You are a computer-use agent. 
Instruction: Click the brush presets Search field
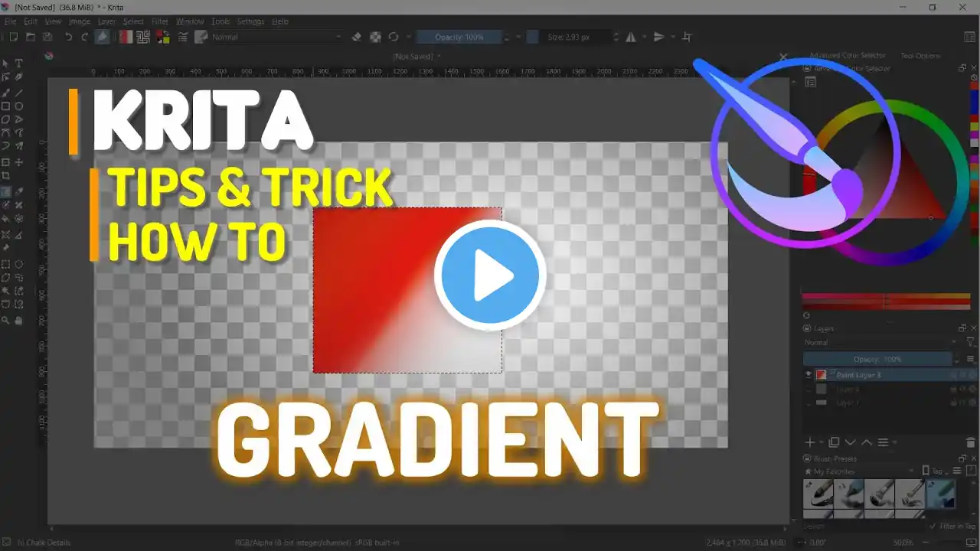tap(864, 527)
